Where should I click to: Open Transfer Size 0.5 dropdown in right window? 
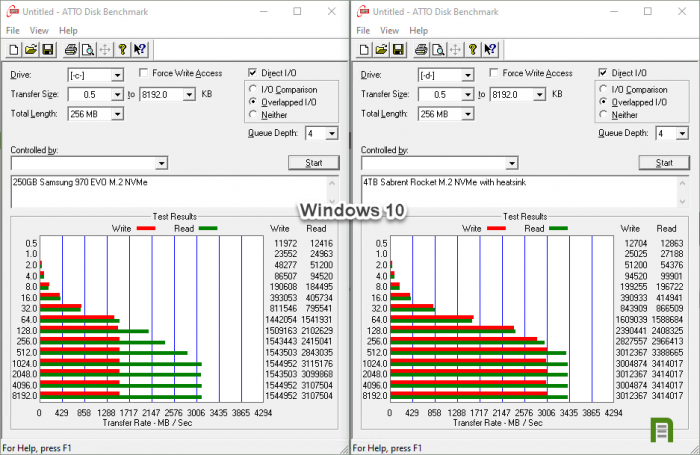pyautogui.click(x=467, y=94)
